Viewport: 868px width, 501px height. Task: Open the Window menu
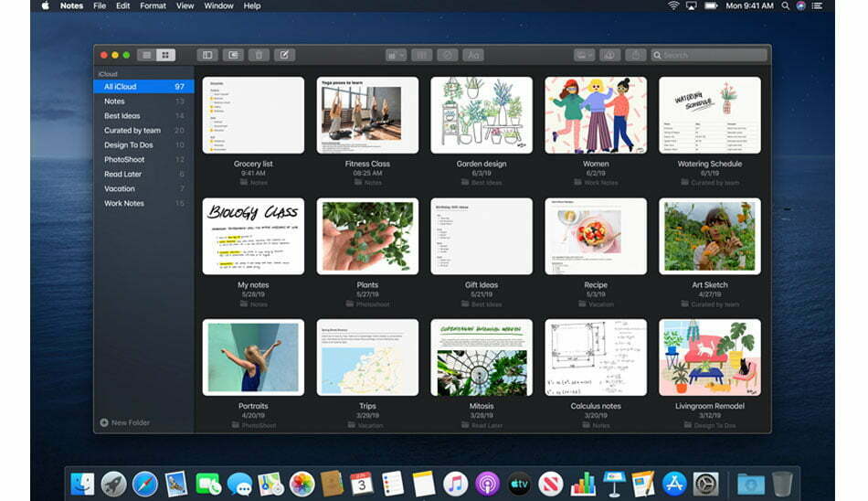[x=218, y=5]
